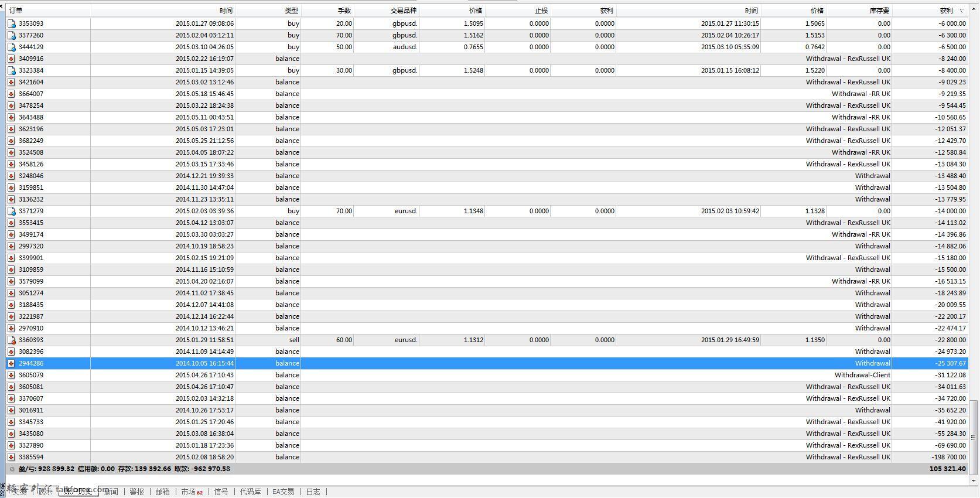Click the 1.5095 open price
The image size is (980, 498).
click(x=473, y=23)
